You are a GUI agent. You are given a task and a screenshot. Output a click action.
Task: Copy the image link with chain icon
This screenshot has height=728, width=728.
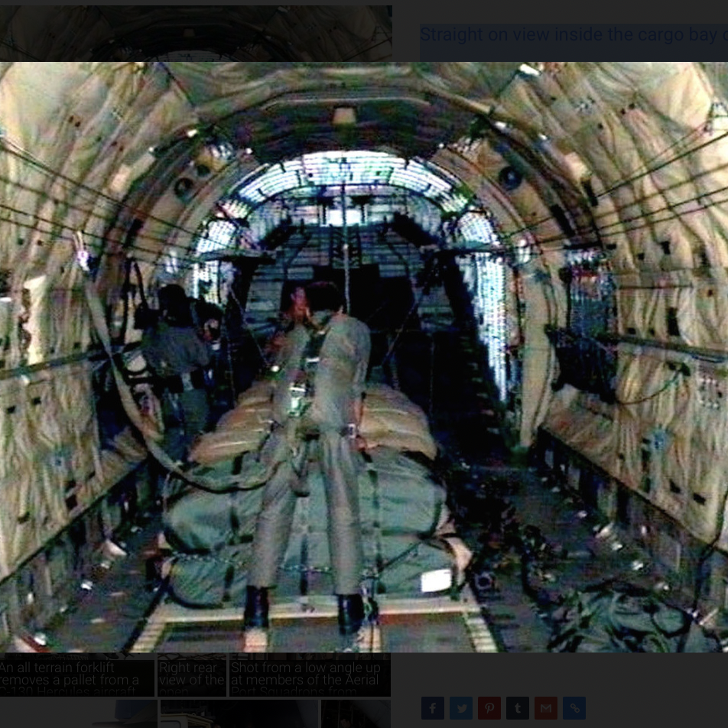574,707
